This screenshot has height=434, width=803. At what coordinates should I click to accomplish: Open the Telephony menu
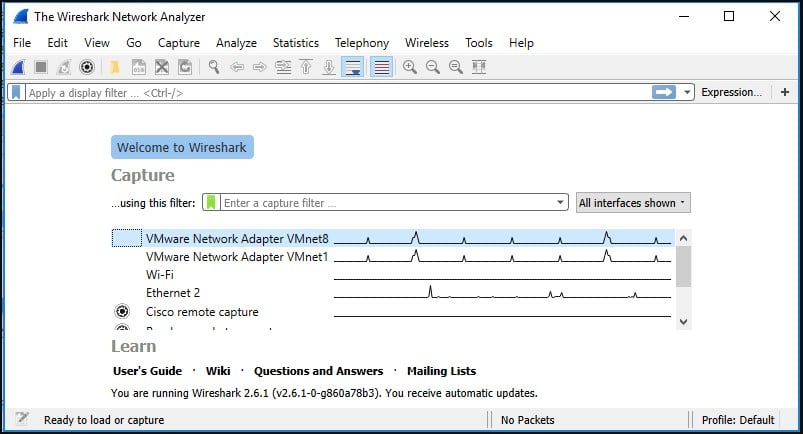(x=362, y=43)
